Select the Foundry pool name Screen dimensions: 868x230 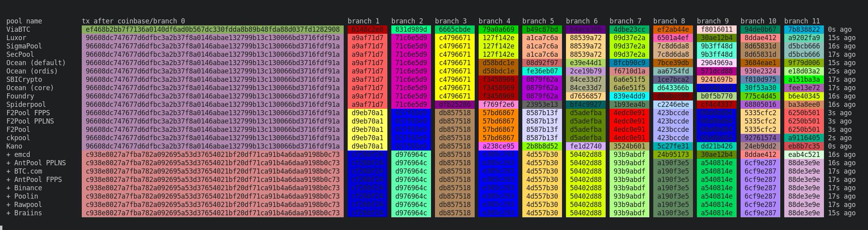click(x=20, y=96)
